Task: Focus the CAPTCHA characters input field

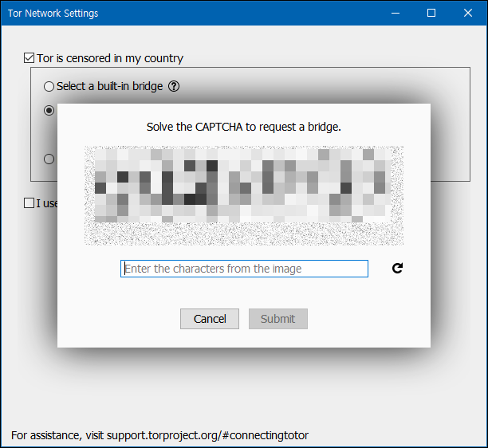Action: pyautogui.click(x=244, y=269)
